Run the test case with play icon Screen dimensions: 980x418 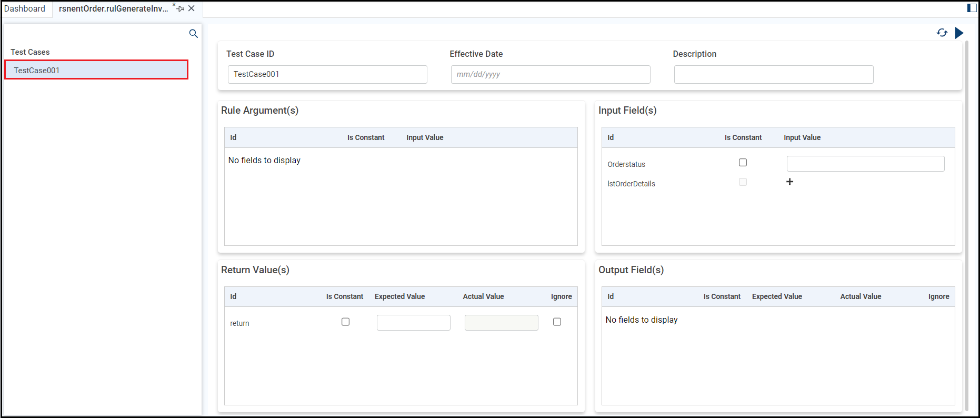959,33
